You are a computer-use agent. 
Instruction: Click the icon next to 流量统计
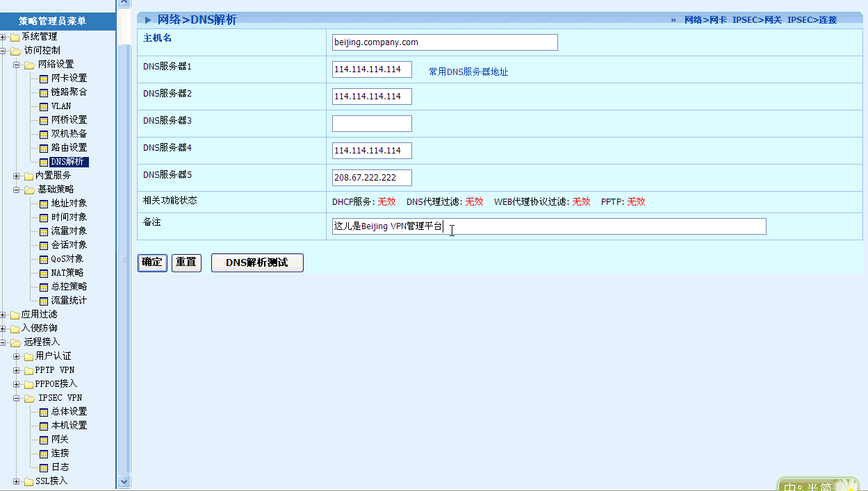pyautogui.click(x=44, y=301)
